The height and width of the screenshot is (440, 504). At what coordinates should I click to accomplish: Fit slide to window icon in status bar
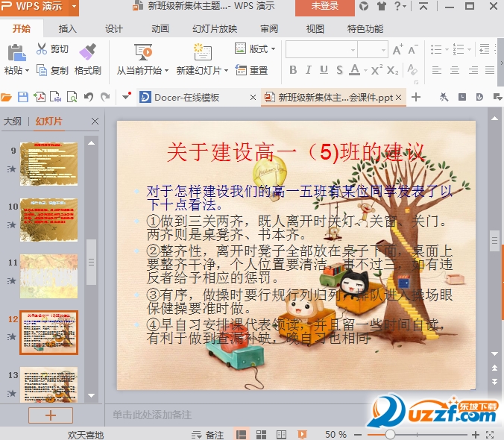(490, 435)
